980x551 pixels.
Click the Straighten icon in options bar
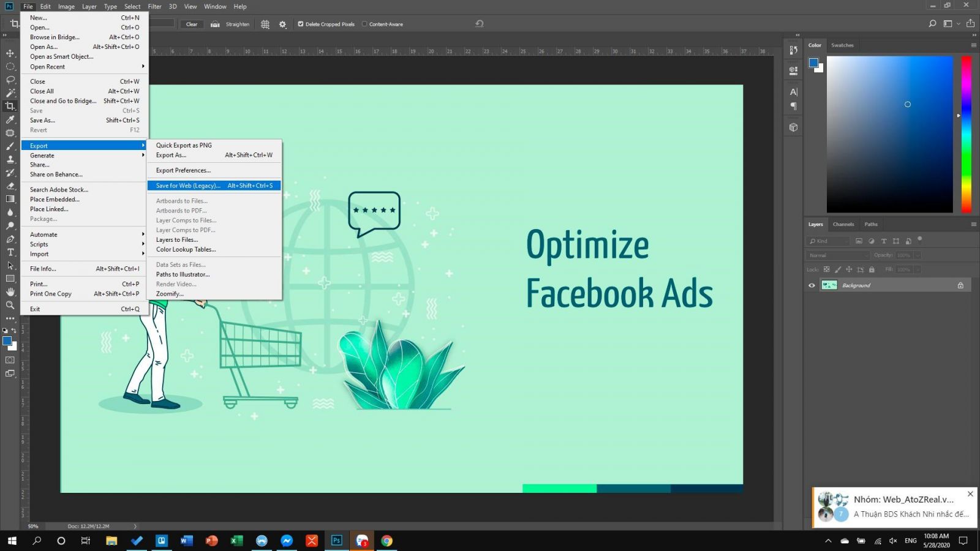[215, 24]
